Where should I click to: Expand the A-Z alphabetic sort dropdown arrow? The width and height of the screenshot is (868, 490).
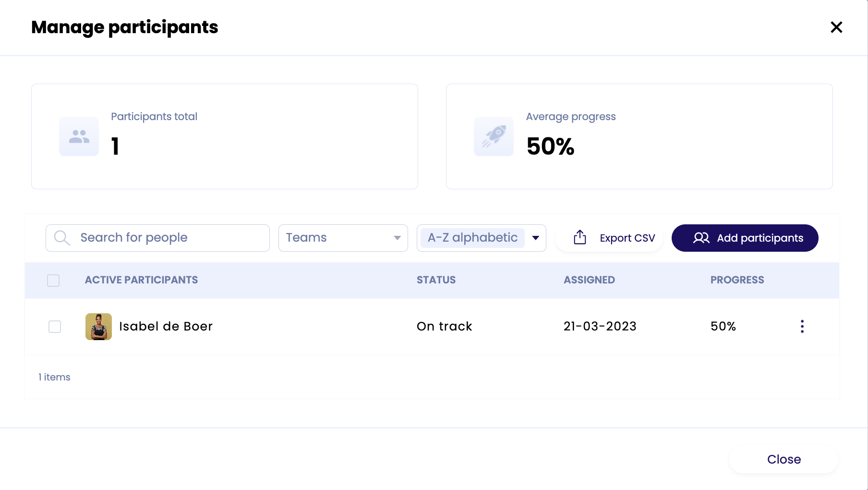pos(536,238)
